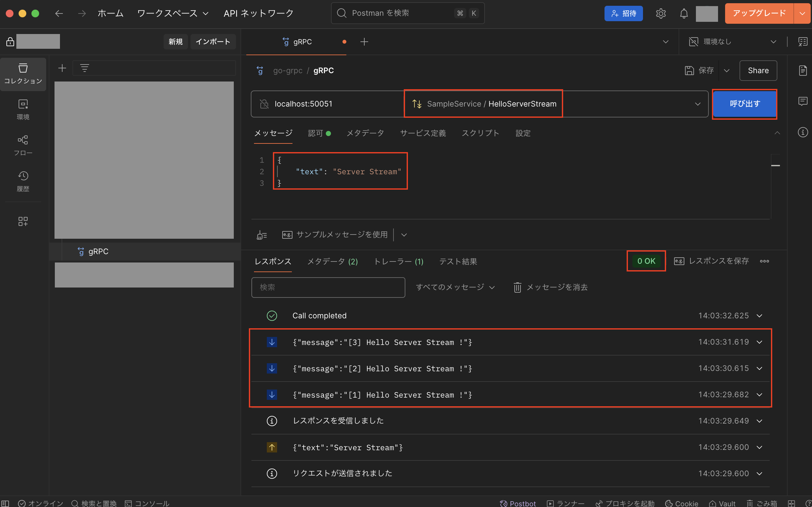The width and height of the screenshot is (812, 507).
Task: Click the localhost:50051 server URL field
Action: coord(328,104)
